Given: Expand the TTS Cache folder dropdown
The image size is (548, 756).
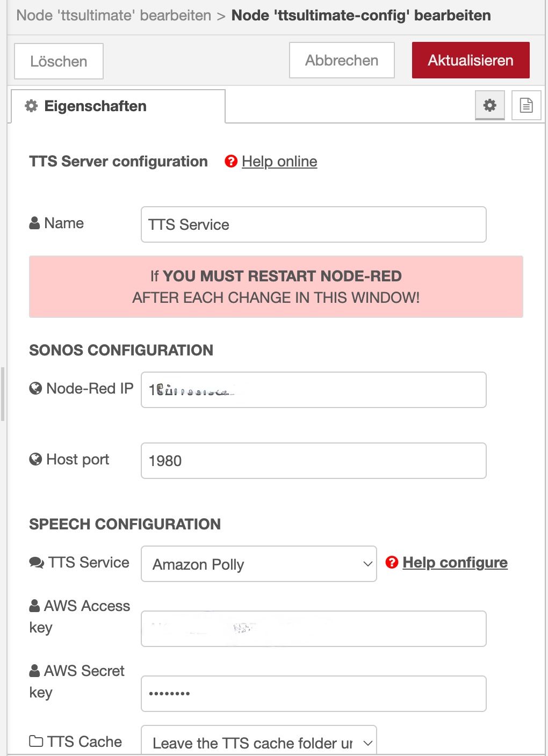Looking at the screenshot, I should 259,741.
